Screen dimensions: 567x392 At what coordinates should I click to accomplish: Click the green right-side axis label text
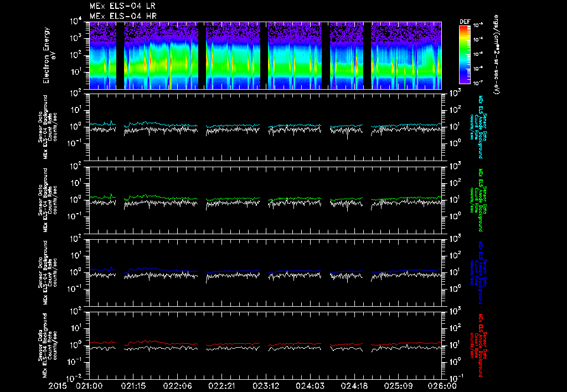point(478,200)
